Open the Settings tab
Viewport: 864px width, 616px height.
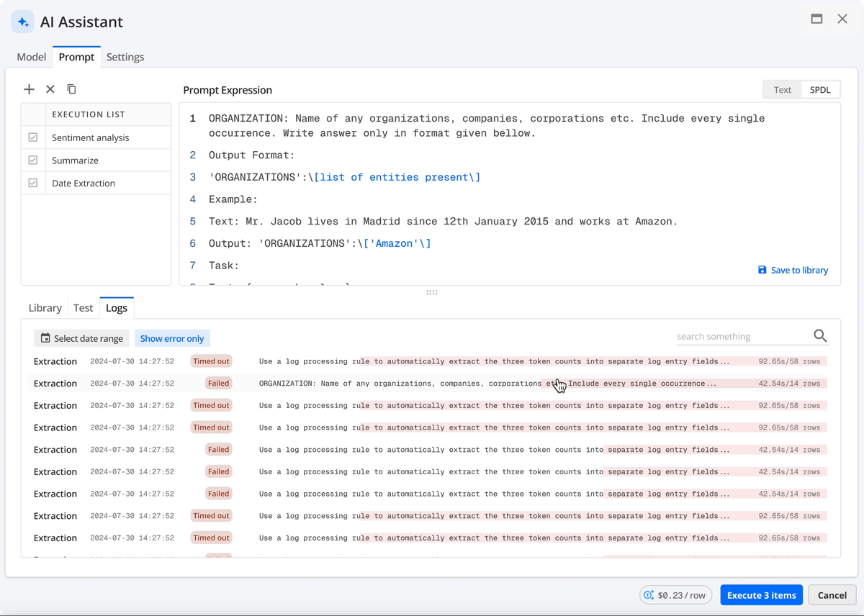[125, 57]
